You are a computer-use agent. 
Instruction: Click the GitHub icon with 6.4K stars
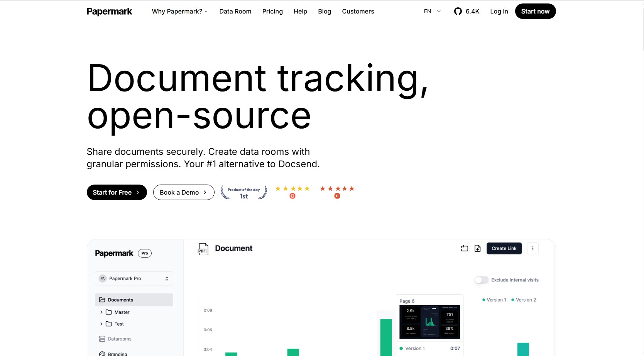click(467, 12)
